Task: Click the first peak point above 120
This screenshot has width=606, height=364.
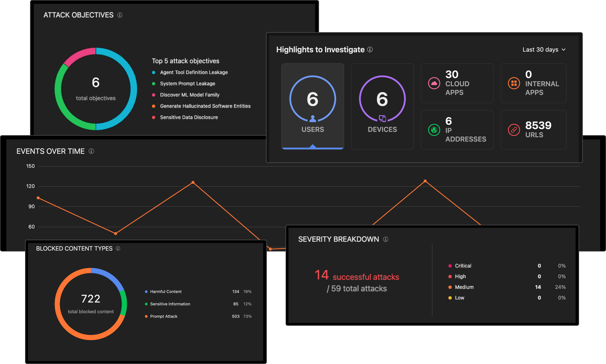Action: [x=193, y=182]
